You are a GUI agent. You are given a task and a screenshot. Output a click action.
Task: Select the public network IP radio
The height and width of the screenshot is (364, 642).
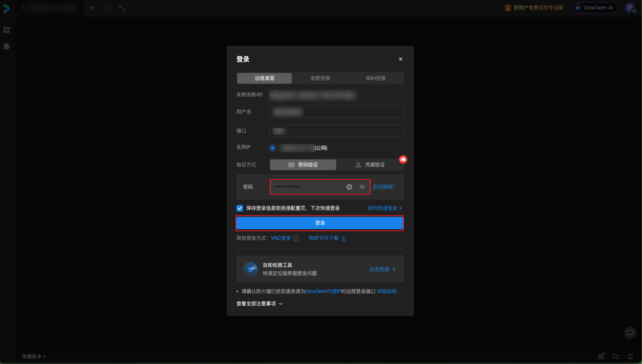point(272,148)
